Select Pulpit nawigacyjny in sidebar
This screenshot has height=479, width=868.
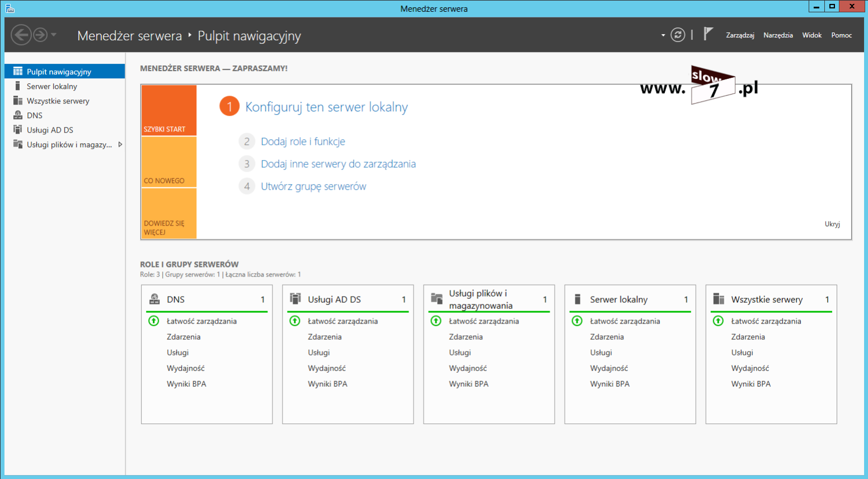tap(64, 72)
